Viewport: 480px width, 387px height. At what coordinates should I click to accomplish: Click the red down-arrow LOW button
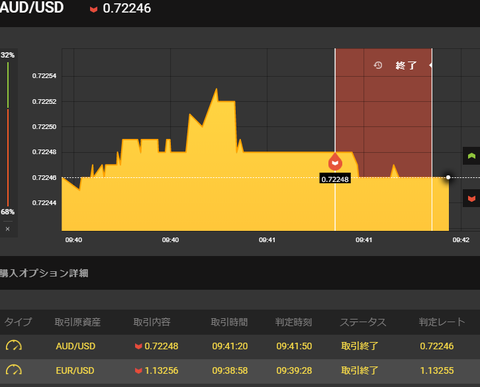pos(471,199)
